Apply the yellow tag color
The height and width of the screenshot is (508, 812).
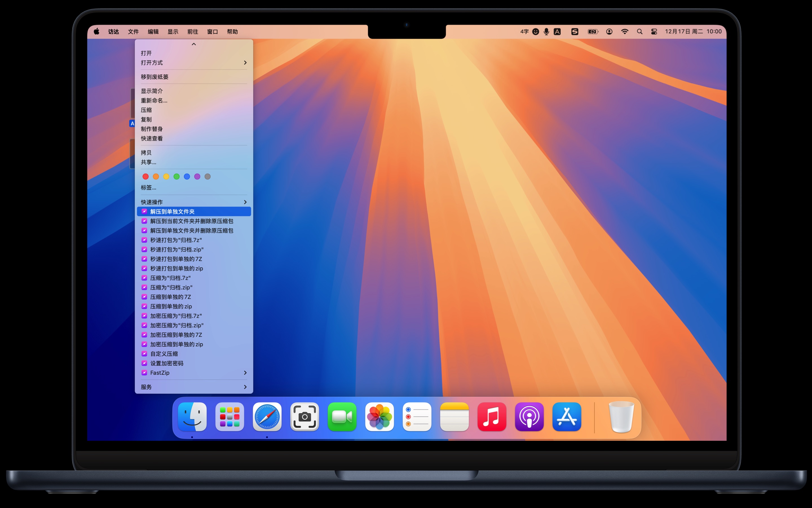tap(166, 177)
